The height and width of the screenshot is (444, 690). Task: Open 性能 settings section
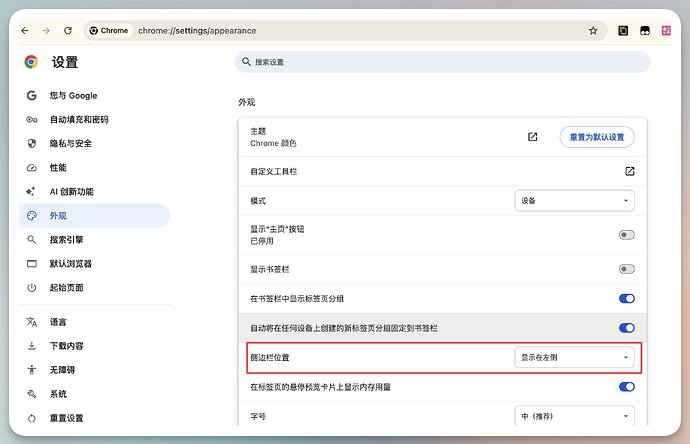94,168
